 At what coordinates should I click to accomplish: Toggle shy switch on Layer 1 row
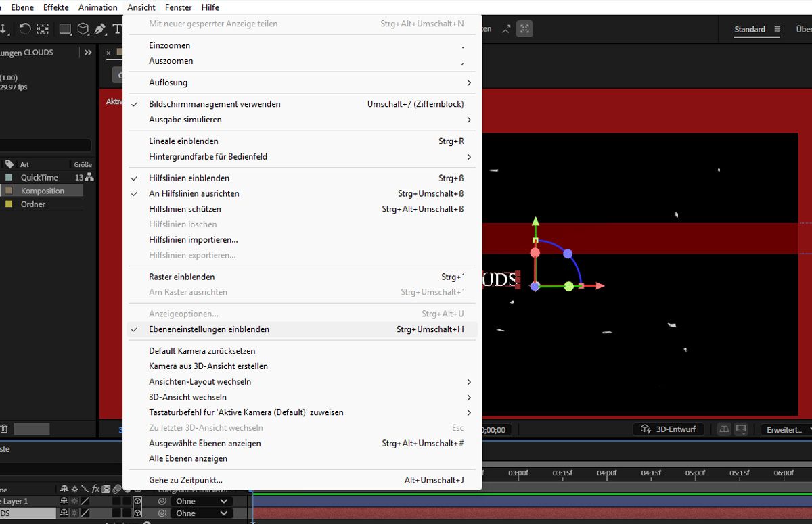point(64,502)
